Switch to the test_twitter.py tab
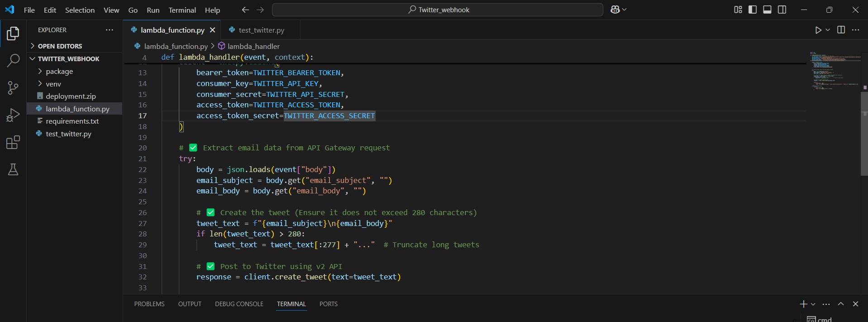Image resolution: width=868 pixels, height=322 pixels. point(261,30)
